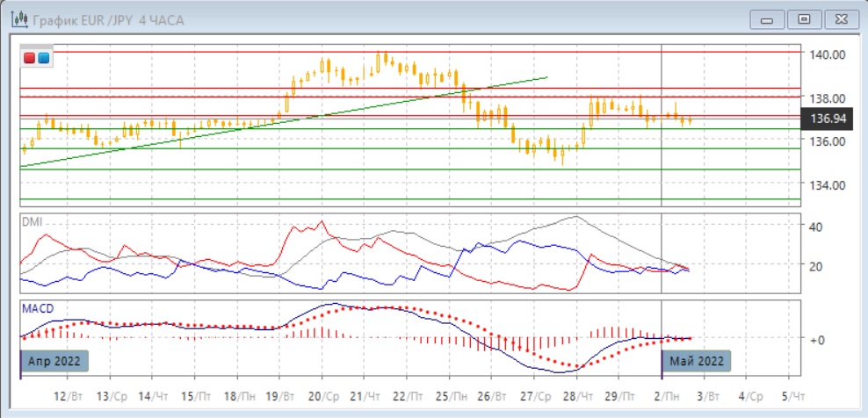Click the 134.00 price level on axis
Screen dimensions: 868x418
[x=828, y=185]
